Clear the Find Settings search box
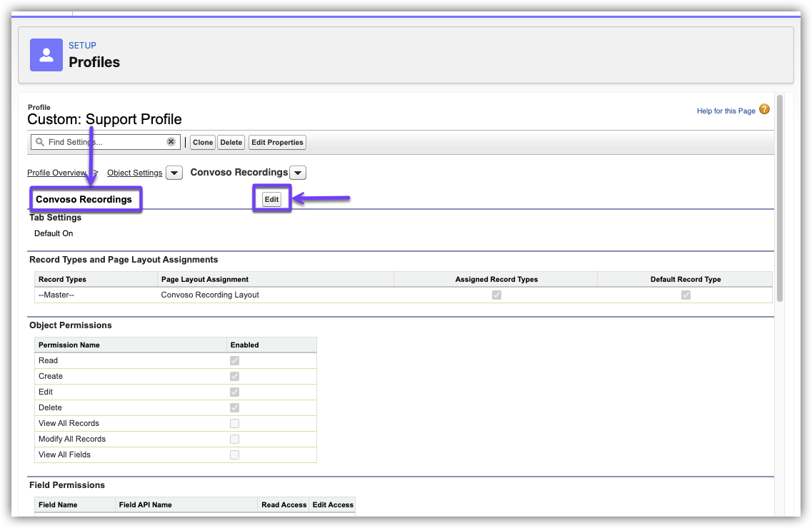The image size is (812, 528). 171,142
